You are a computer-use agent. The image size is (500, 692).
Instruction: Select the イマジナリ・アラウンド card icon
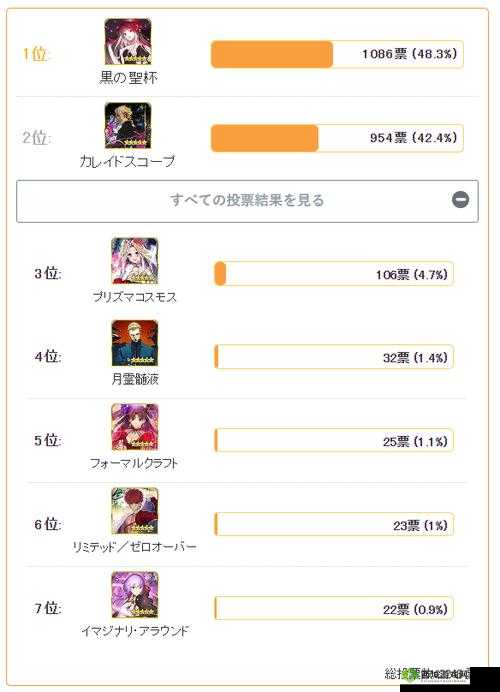pyautogui.click(x=135, y=595)
